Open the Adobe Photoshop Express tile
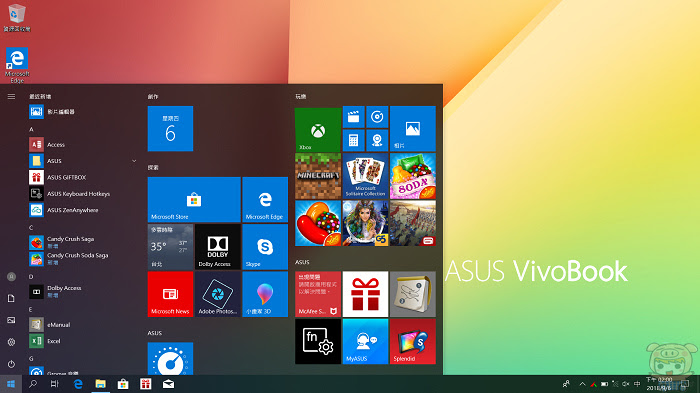 [218, 294]
